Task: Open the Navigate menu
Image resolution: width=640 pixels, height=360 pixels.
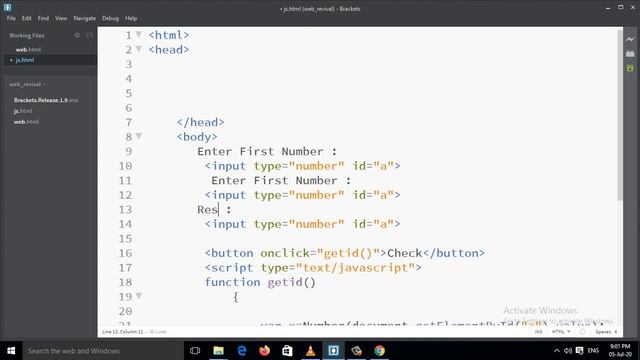Action: [x=84, y=18]
